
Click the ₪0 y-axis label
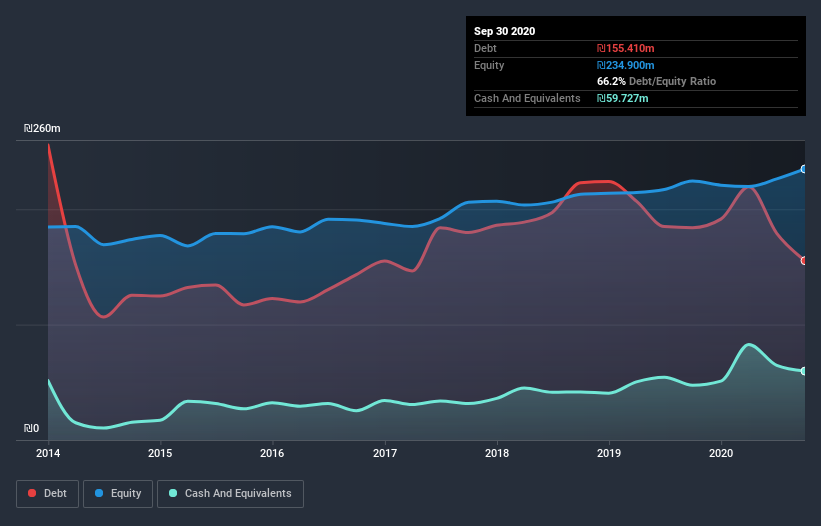tap(31, 429)
